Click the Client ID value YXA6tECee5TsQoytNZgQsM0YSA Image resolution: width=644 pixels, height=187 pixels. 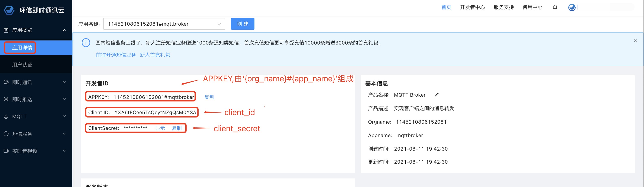tap(155, 112)
